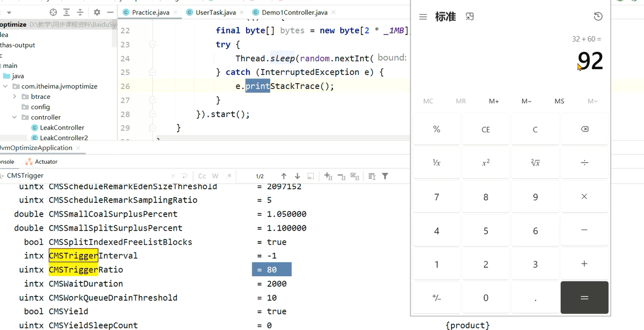Viewport: 644px width, 330px height.
Task: Expand the btrace package folder
Action: (x=15, y=97)
